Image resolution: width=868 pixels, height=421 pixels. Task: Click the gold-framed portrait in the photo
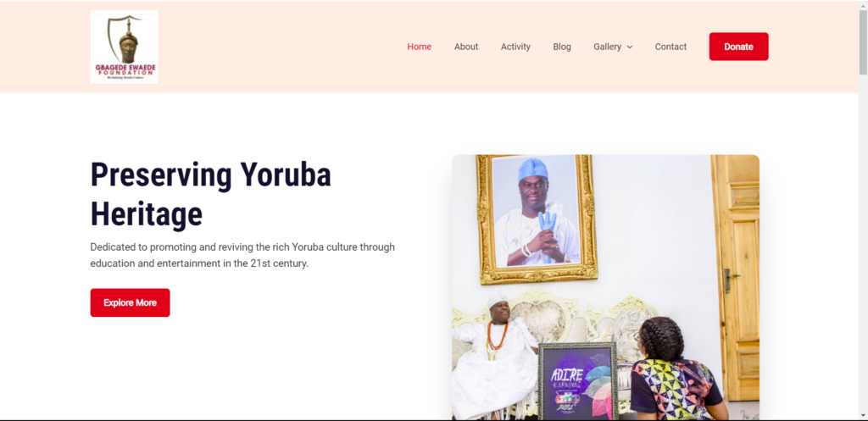(537, 219)
